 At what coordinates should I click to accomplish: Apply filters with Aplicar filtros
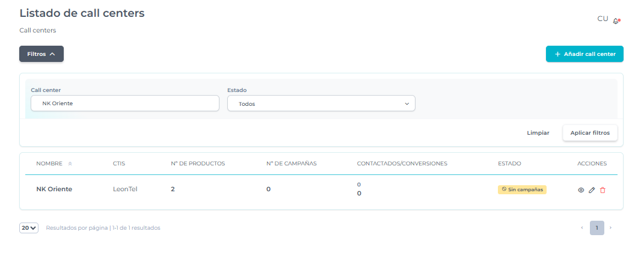pos(590,133)
